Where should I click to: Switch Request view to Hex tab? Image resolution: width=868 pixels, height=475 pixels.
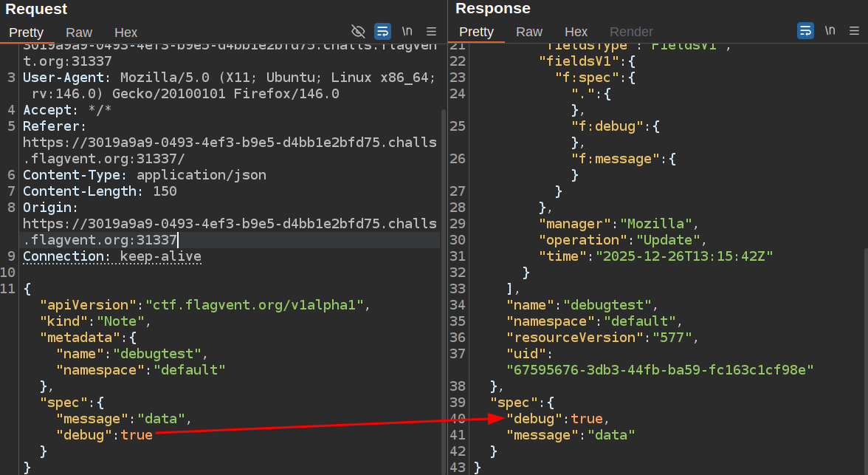(126, 32)
